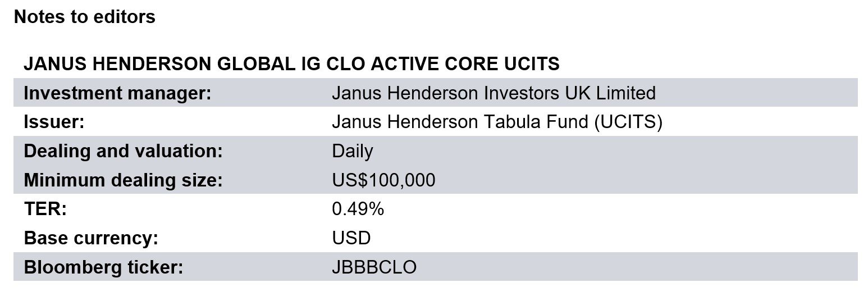
Task: Select the 0.49% TER value
Action: pyautogui.click(x=358, y=210)
